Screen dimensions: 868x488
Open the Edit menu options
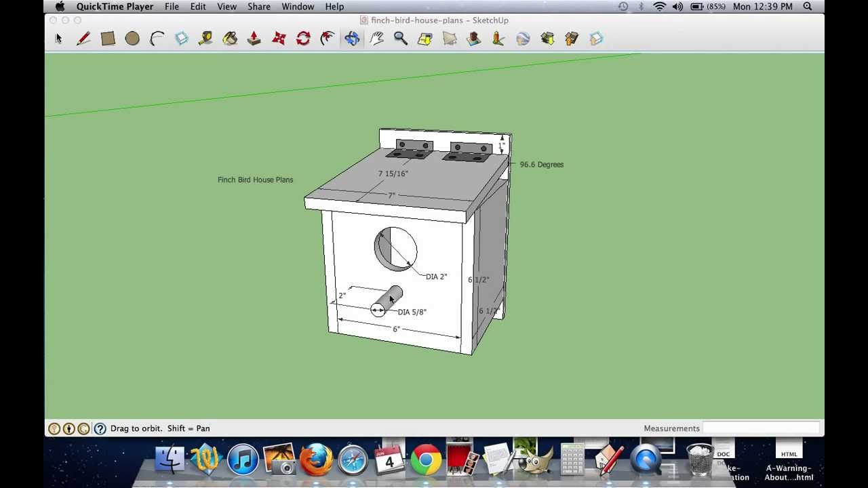pyautogui.click(x=197, y=6)
